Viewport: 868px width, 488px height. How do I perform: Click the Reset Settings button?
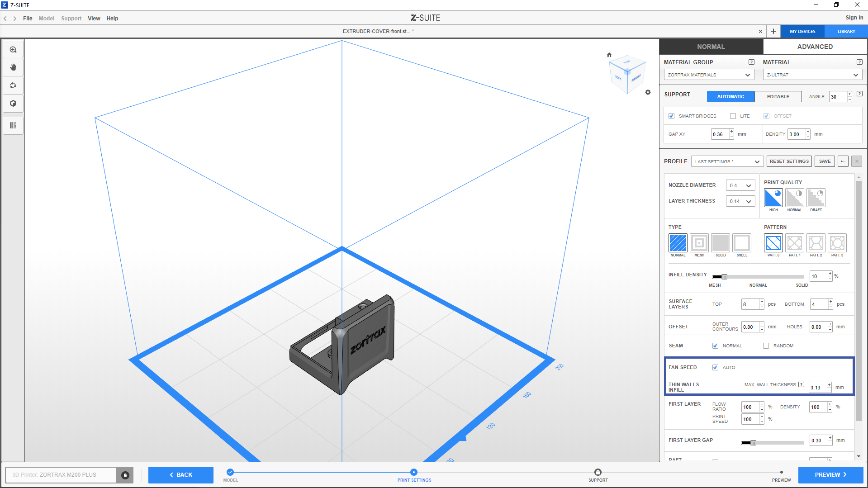click(789, 161)
